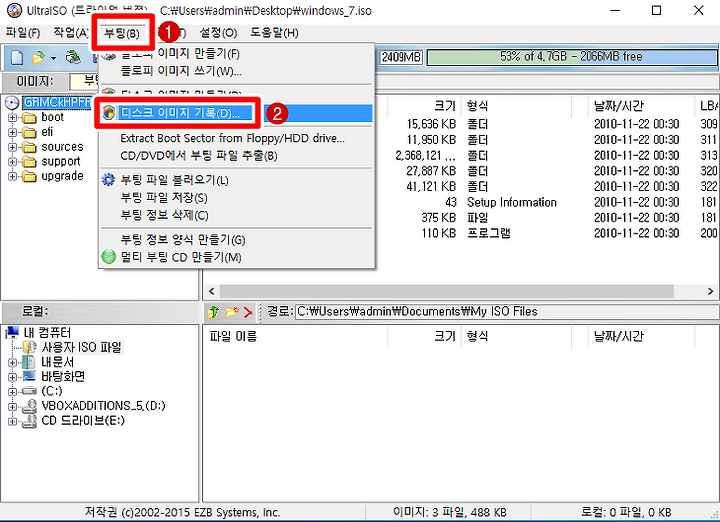Image resolution: width=720 pixels, height=522 pixels.
Task: Expand the sources folder node
Action: click(12, 147)
